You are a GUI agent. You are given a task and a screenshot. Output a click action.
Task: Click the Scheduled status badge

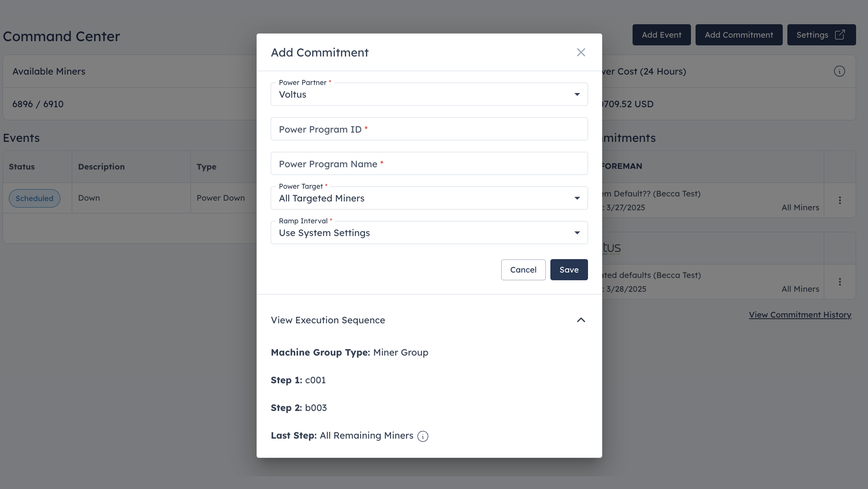(35, 198)
